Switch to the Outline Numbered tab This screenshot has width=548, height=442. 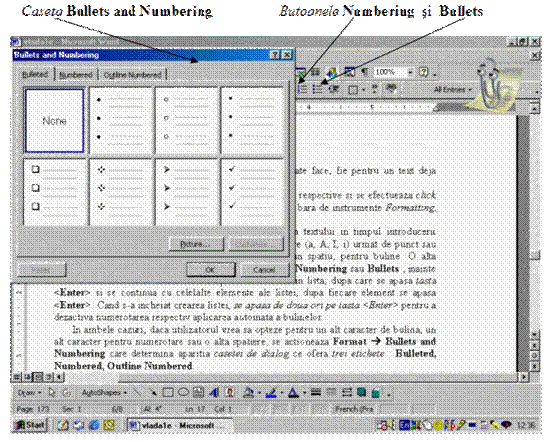(132, 75)
